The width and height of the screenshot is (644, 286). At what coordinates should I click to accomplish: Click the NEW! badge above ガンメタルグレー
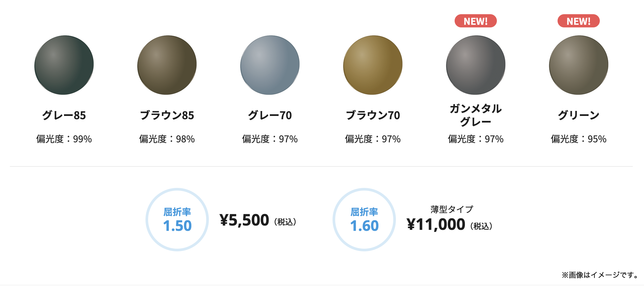pyautogui.click(x=475, y=21)
